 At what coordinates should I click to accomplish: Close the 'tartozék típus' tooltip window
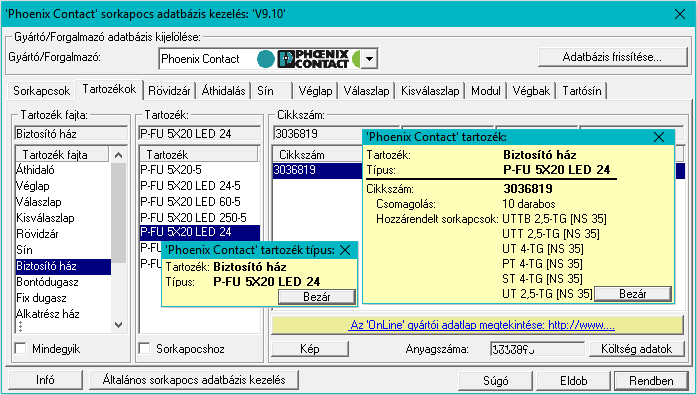pos(345,250)
